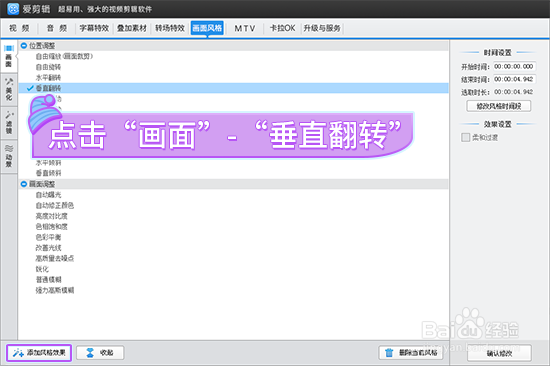Select the 亮度对比度 effect

pos(52,216)
